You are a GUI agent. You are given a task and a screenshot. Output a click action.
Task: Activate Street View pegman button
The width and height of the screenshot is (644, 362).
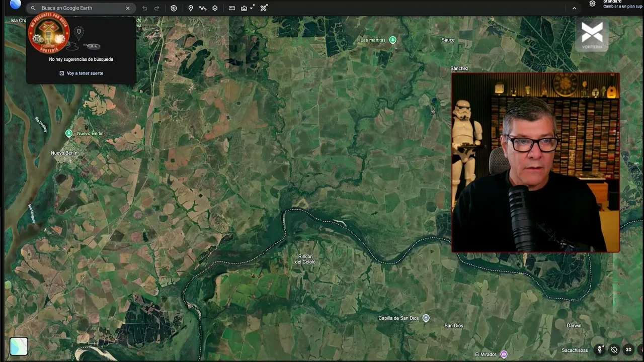point(599,349)
